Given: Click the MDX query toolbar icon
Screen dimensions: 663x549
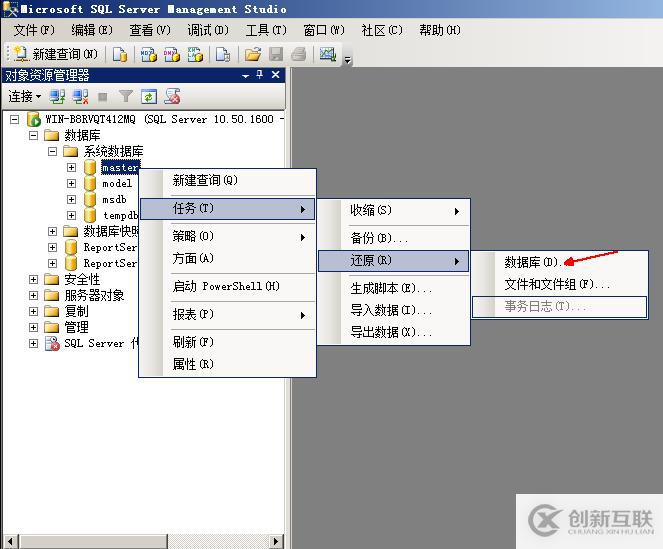Looking at the screenshot, I should tap(149, 54).
